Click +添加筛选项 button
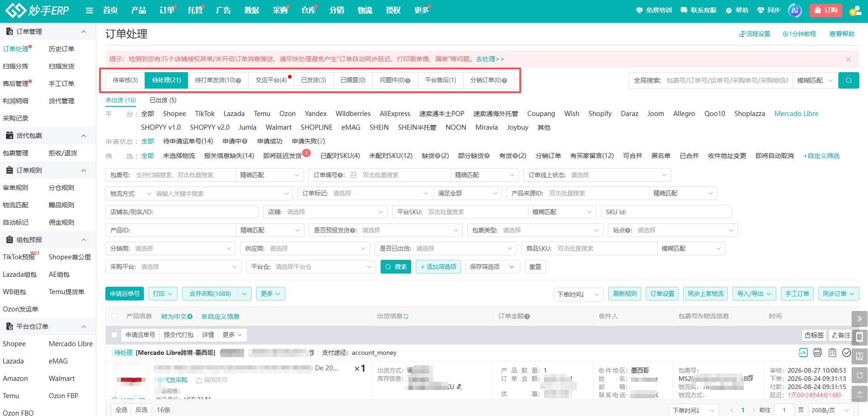Viewport: 868px width, 416px height. 439,267
